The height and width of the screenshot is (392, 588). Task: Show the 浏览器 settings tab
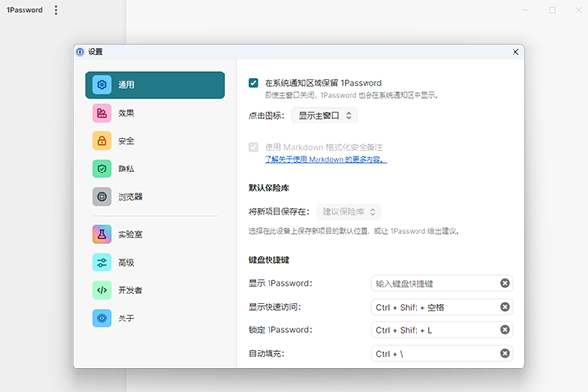click(155, 197)
